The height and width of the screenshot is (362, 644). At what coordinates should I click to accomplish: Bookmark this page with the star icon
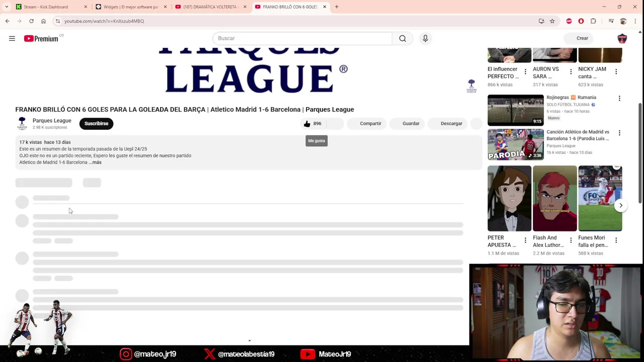(552, 21)
